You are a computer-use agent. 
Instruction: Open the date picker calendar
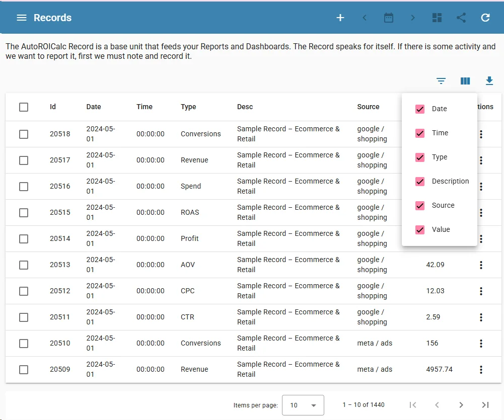(x=388, y=17)
